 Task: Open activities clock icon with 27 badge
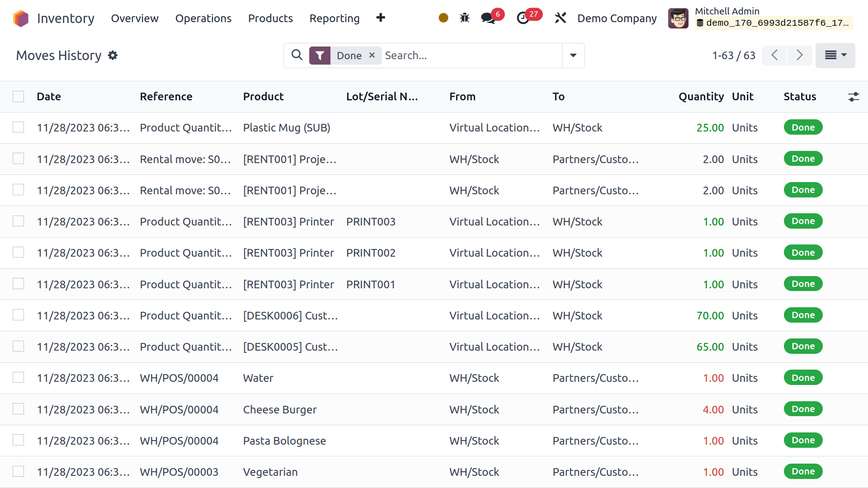tap(523, 18)
